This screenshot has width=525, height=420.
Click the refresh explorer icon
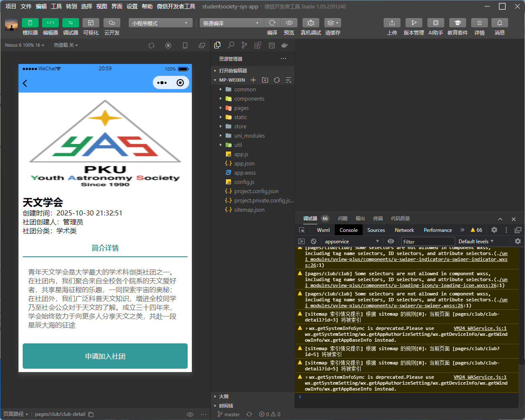(x=277, y=80)
